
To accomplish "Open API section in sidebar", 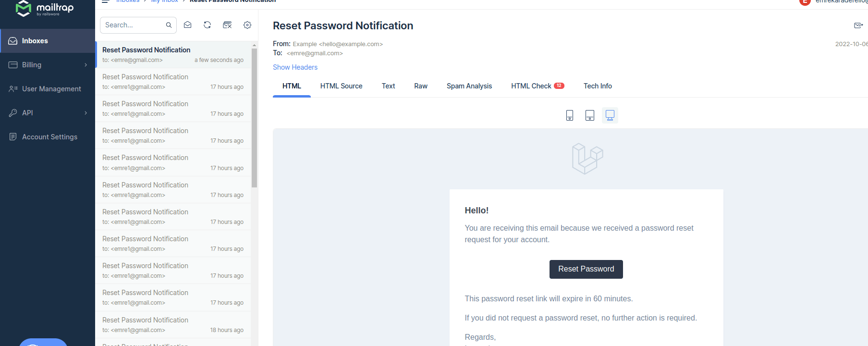I will point(48,113).
